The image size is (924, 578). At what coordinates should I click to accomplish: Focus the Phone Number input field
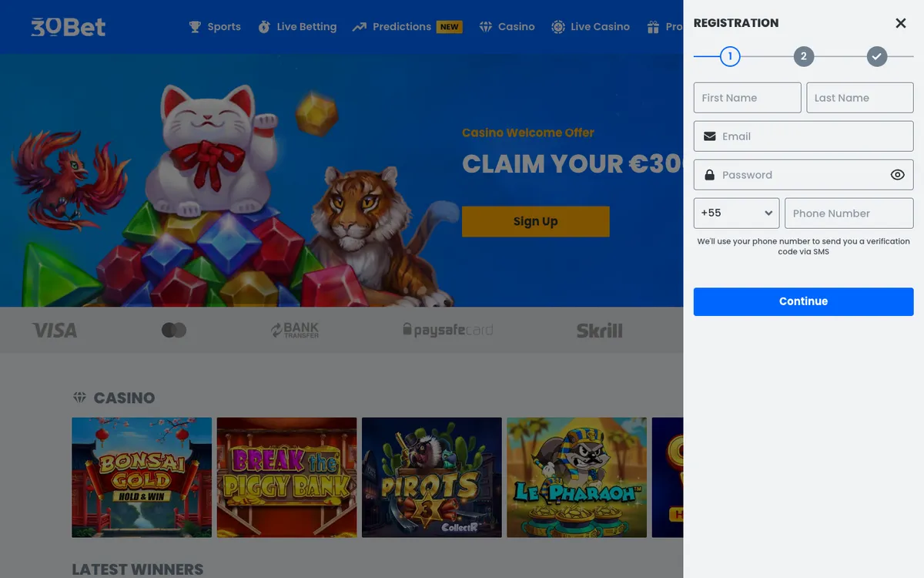[849, 213]
